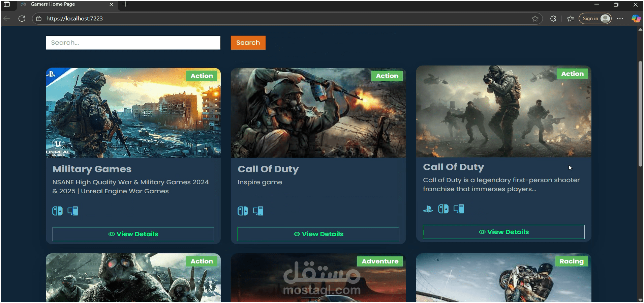Viewport: 644px width, 303px height.
Task: Click View Details on the Inspire game card
Action: tap(318, 234)
